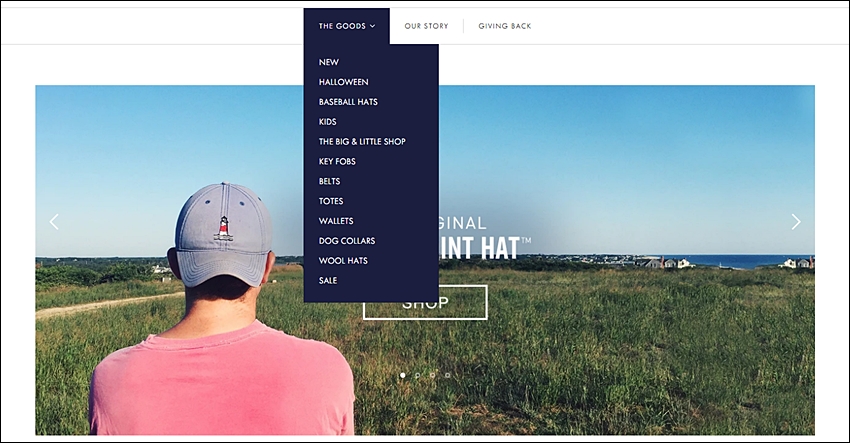The image size is (850, 443).
Task: Click the Shop button on the banner
Action: pos(425,303)
